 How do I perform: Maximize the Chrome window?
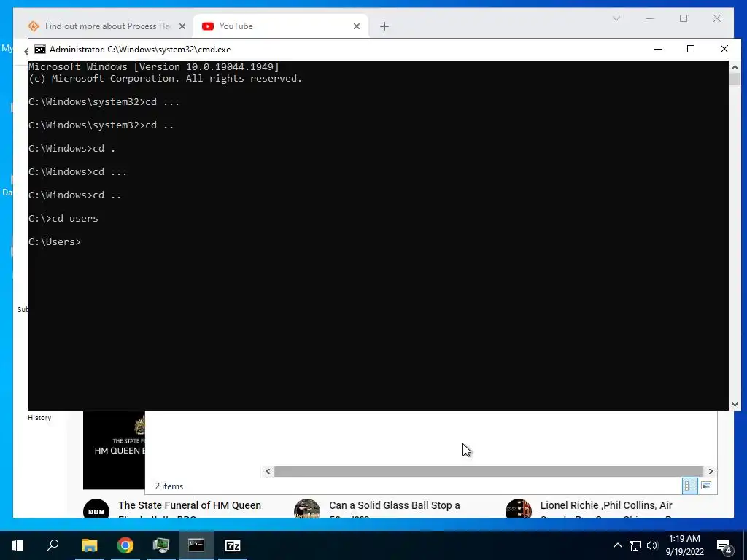click(684, 18)
